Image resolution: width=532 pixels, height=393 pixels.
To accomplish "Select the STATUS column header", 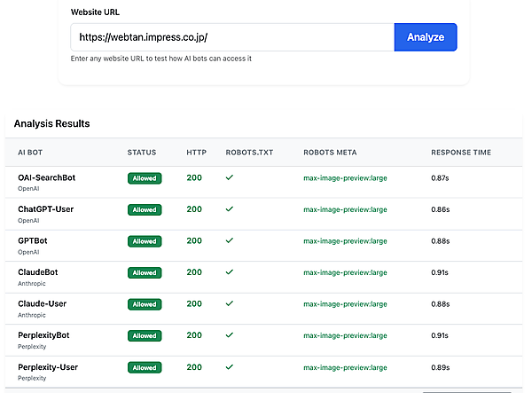I will (142, 153).
